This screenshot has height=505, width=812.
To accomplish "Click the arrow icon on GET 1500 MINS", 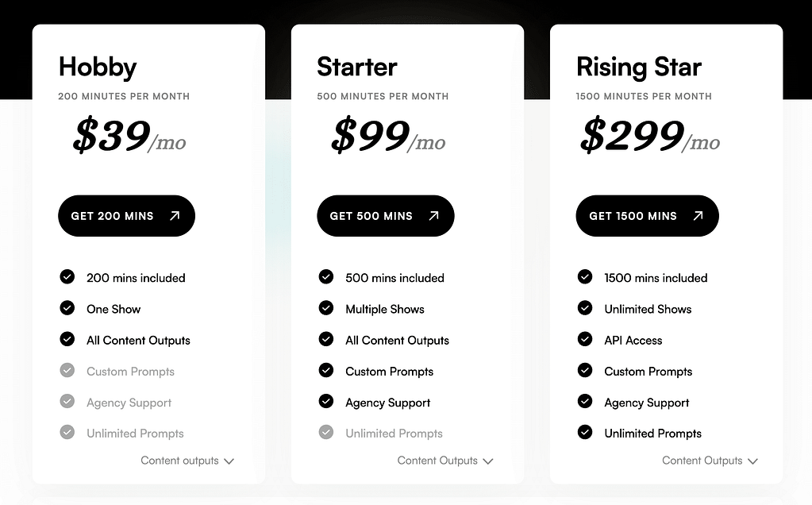I will [698, 215].
